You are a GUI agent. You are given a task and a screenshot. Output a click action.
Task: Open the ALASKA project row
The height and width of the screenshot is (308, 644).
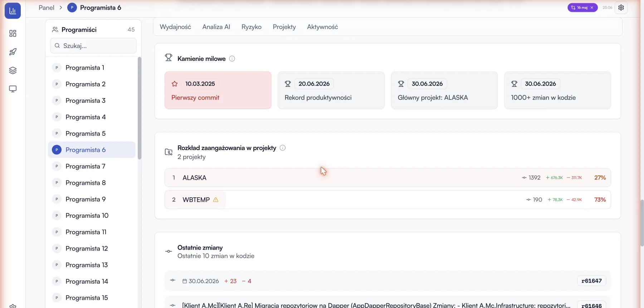point(388,178)
